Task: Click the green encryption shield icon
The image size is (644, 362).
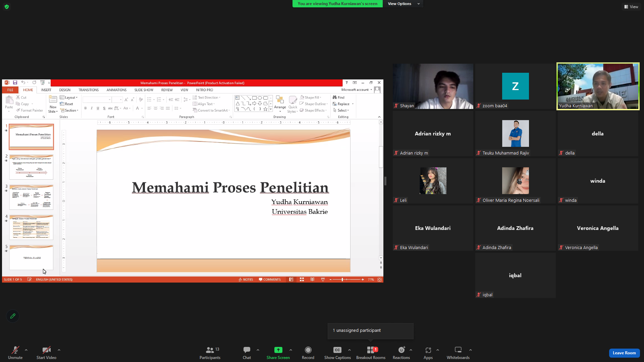Action: 7,7
